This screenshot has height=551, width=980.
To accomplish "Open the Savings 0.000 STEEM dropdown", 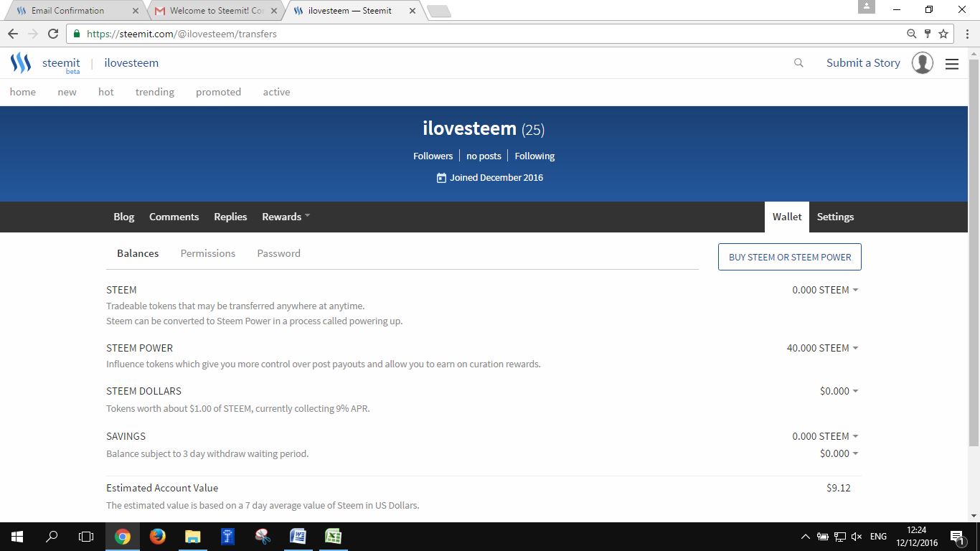I will click(x=825, y=436).
